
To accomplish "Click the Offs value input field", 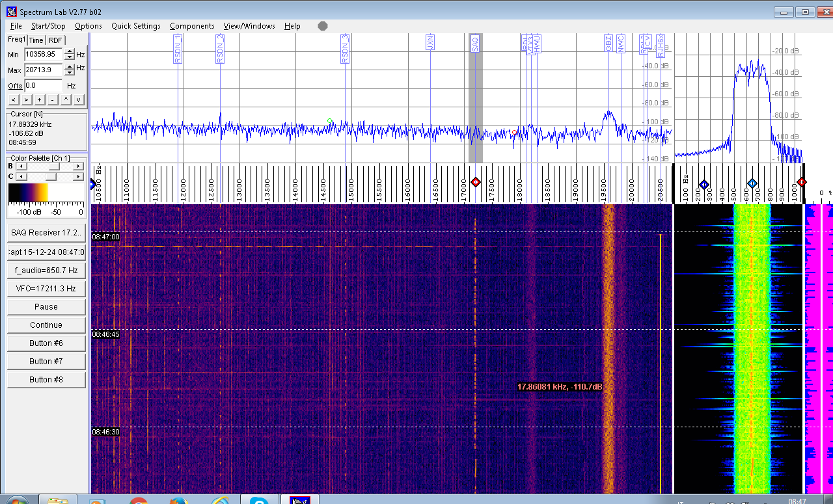I will 43,85.
